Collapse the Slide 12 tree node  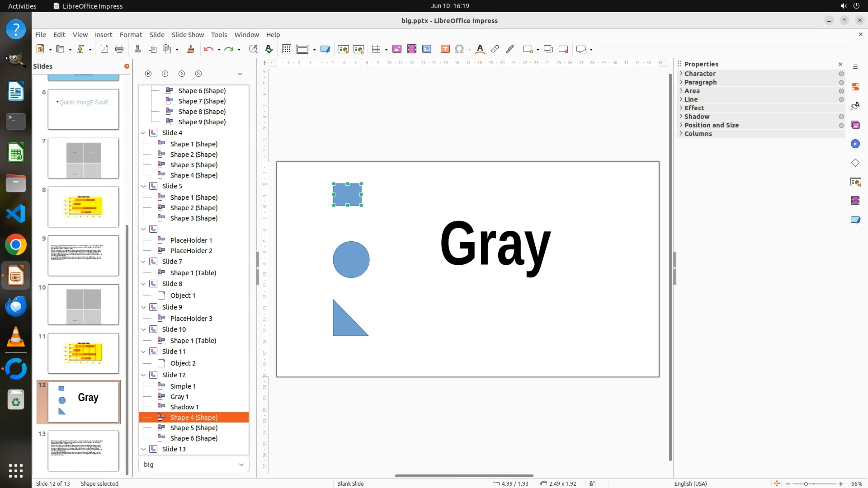[x=143, y=375]
